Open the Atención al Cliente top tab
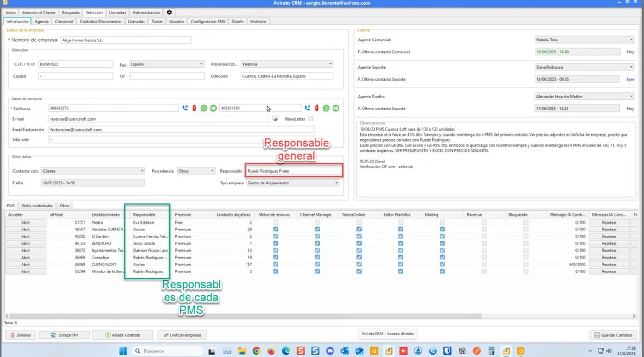 pyautogui.click(x=39, y=12)
